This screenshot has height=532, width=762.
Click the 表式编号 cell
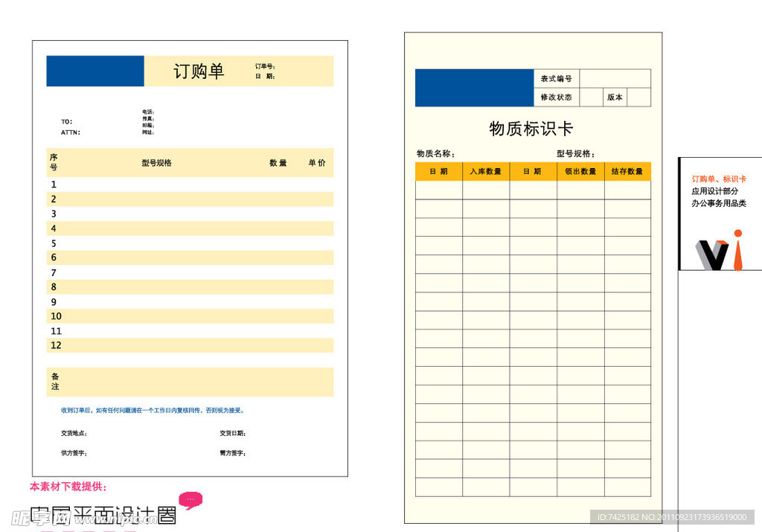click(556, 79)
